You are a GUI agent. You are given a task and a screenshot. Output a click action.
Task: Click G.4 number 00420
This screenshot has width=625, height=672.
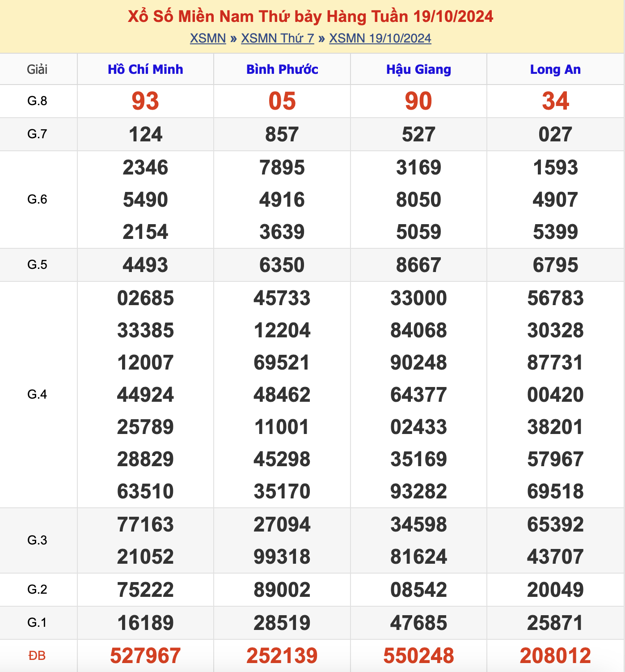point(555,395)
